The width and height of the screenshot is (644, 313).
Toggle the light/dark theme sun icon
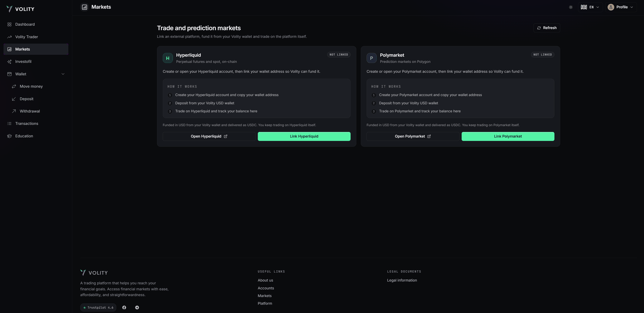pyautogui.click(x=571, y=7)
